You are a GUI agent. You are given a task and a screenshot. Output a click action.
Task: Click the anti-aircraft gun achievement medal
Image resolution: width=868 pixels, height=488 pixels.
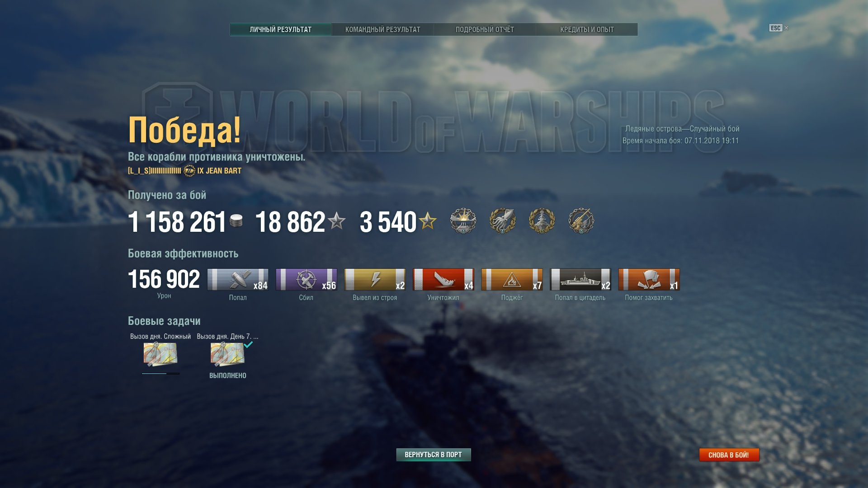pyautogui.click(x=581, y=221)
